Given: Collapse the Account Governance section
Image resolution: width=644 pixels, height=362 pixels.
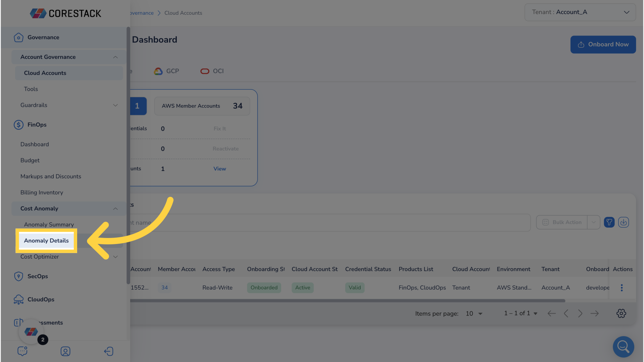Looking at the screenshot, I should (x=115, y=57).
